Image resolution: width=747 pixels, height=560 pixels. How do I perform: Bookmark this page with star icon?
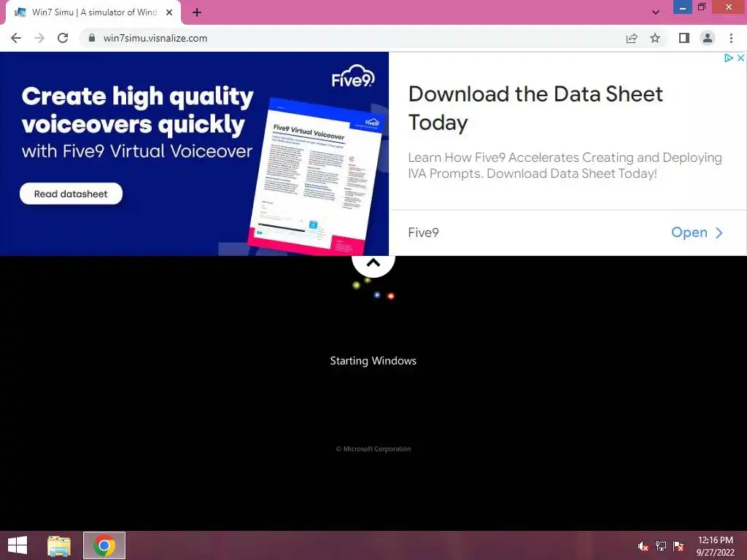(655, 38)
